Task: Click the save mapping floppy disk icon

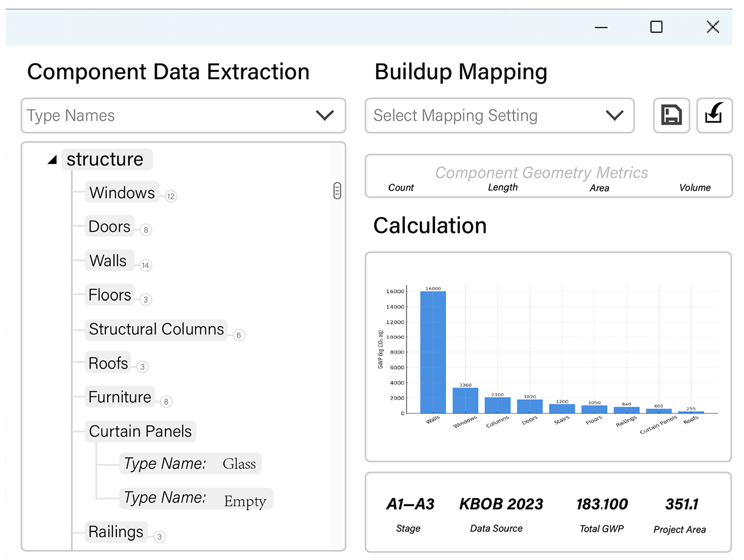Action: (671, 116)
